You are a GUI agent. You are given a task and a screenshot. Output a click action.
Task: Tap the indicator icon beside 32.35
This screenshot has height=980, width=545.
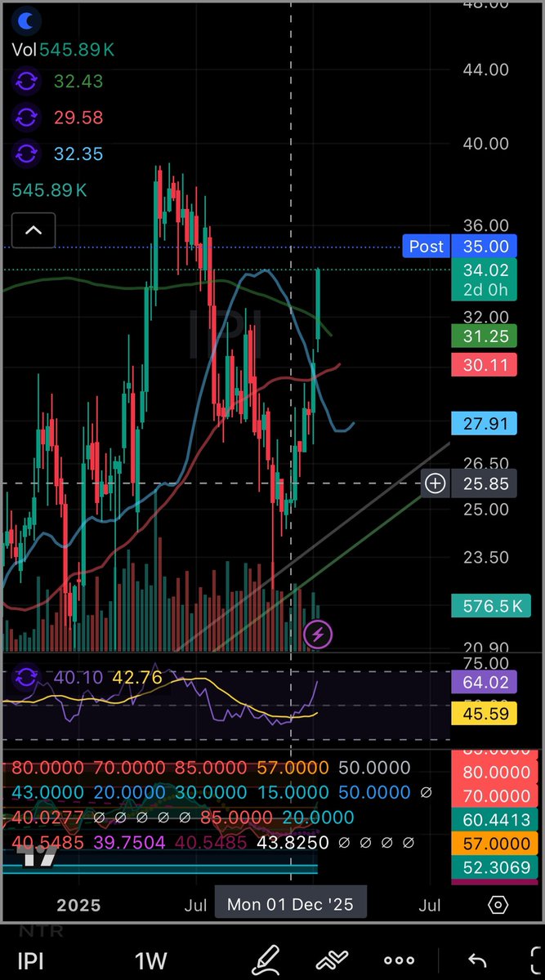pyautogui.click(x=26, y=154)
